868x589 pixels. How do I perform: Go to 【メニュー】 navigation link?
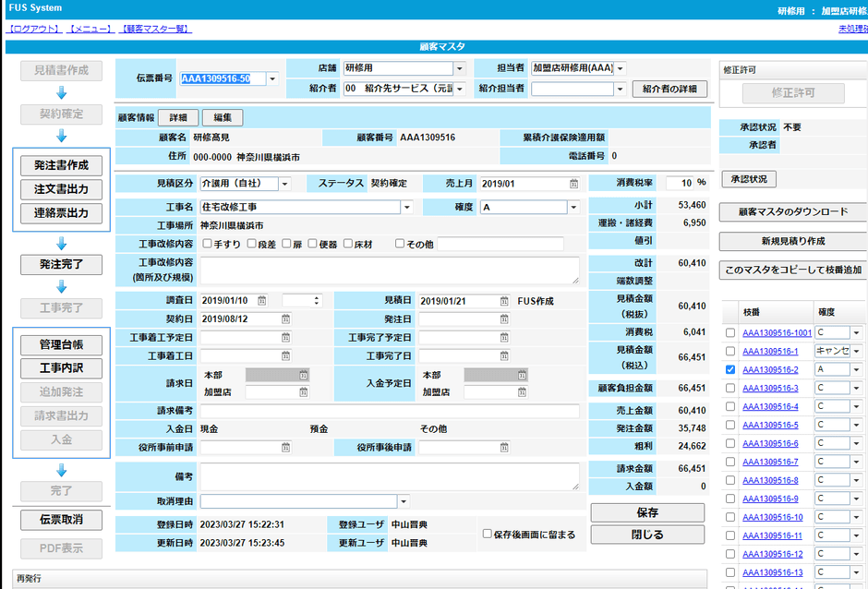click(90, 30)
